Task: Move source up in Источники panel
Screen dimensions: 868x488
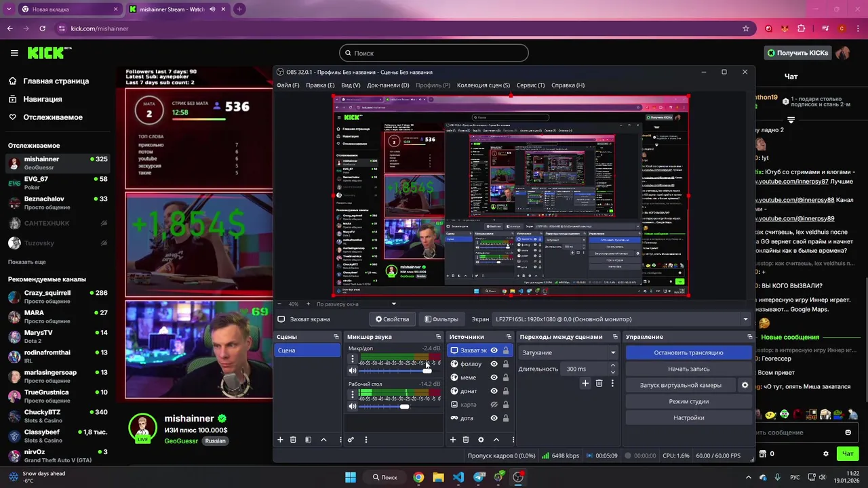Action: 496,440
